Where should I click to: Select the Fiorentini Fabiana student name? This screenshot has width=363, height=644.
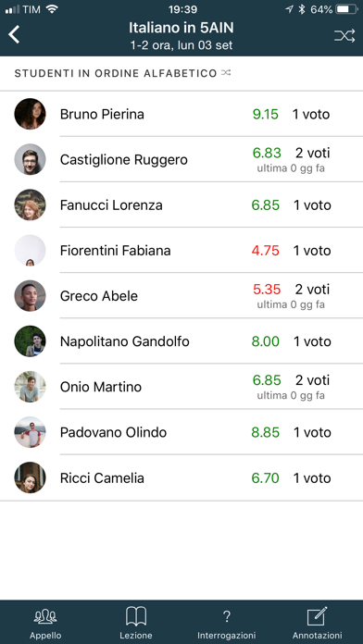point(115,251)
